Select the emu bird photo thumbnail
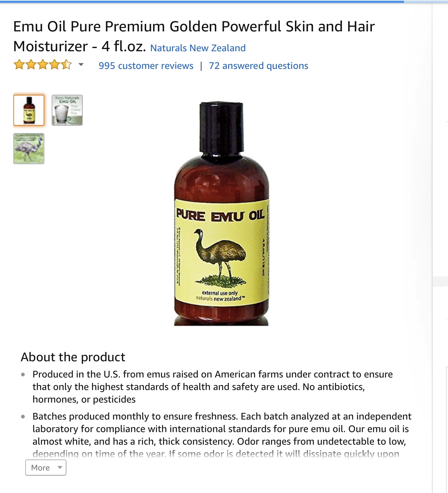Screen dimensions: 448x493 coord(29,148)
